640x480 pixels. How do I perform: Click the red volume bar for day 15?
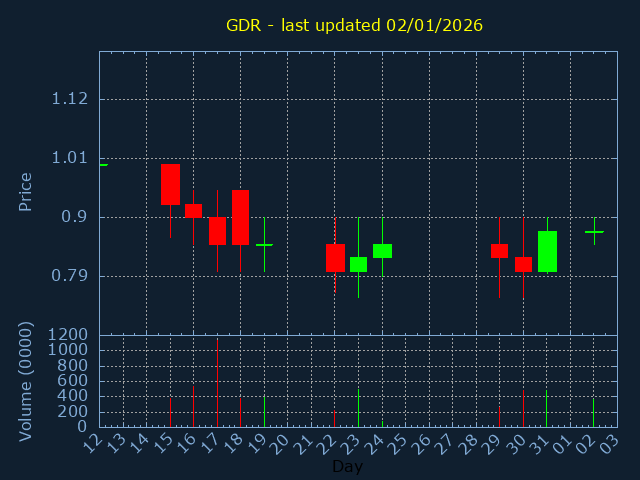click(x=170, y=412)
